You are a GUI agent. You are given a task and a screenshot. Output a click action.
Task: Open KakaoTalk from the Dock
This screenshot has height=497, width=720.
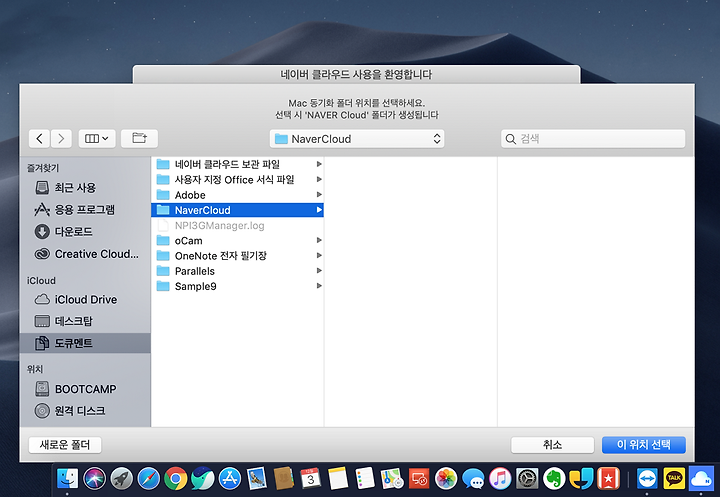coord(674,479)
